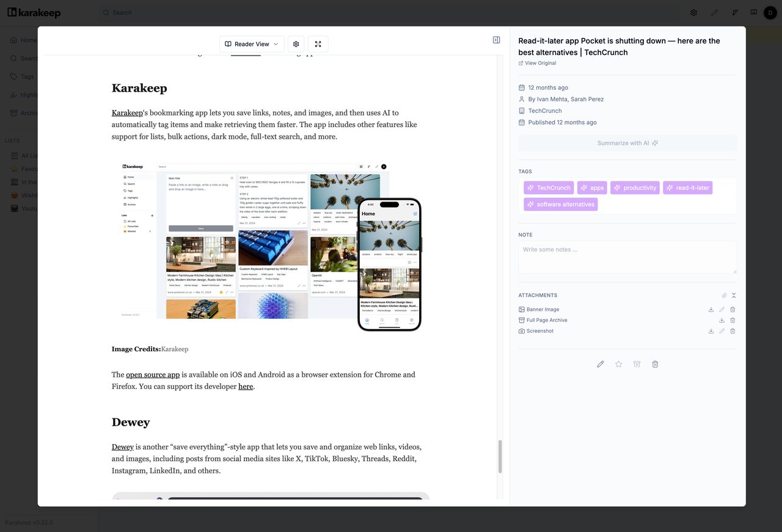Image resolution: width=782 pixels, height=532 pixels.
Task: Click the Summarize with AI button
Action: [x=627, y=143]
